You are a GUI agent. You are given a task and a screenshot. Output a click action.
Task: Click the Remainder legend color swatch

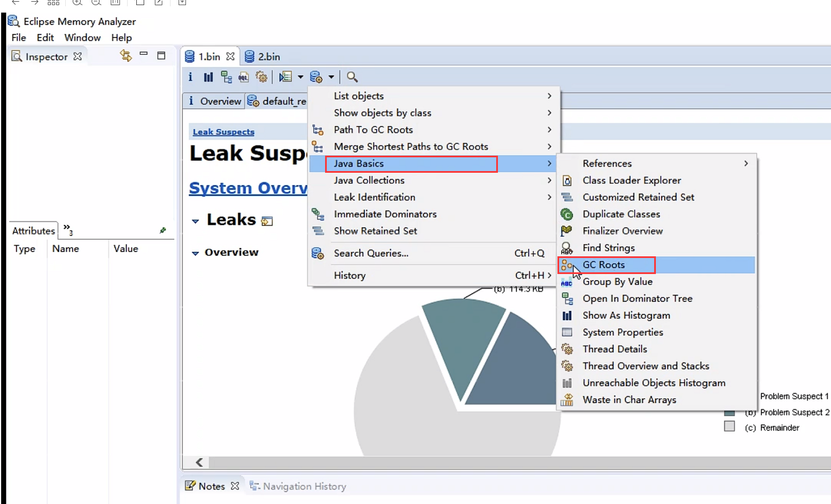729,426
